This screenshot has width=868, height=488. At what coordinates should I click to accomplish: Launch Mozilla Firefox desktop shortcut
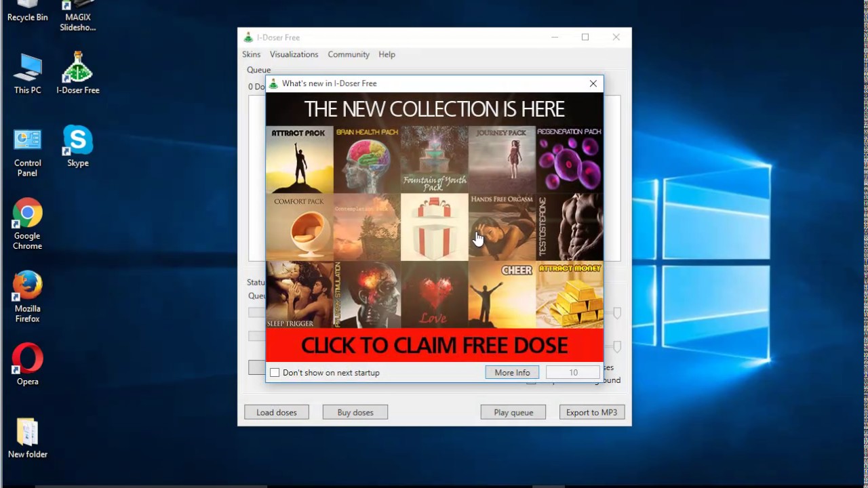pyautogui.click(x=27, y=298)
